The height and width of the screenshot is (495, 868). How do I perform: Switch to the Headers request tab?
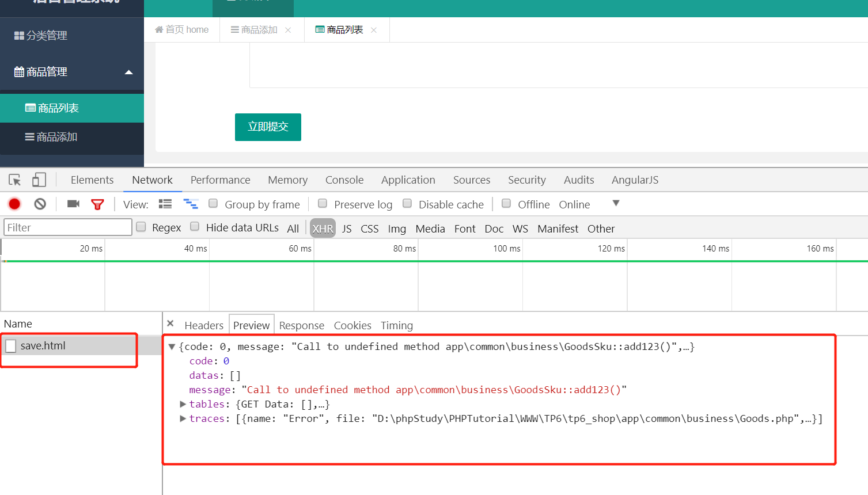point(204,326)
